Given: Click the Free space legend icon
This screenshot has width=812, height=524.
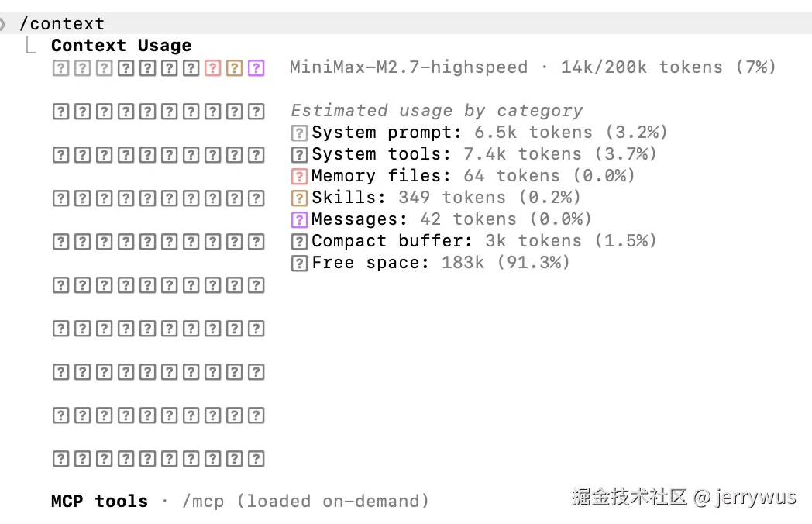Looking at the screenshot, I should [299, 264].
